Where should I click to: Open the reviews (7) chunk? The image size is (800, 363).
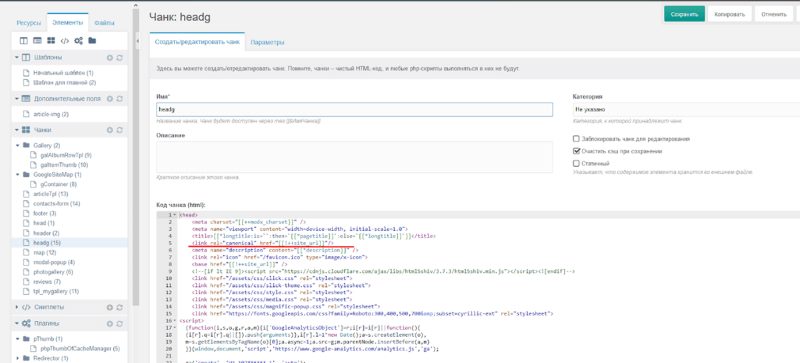47,281
